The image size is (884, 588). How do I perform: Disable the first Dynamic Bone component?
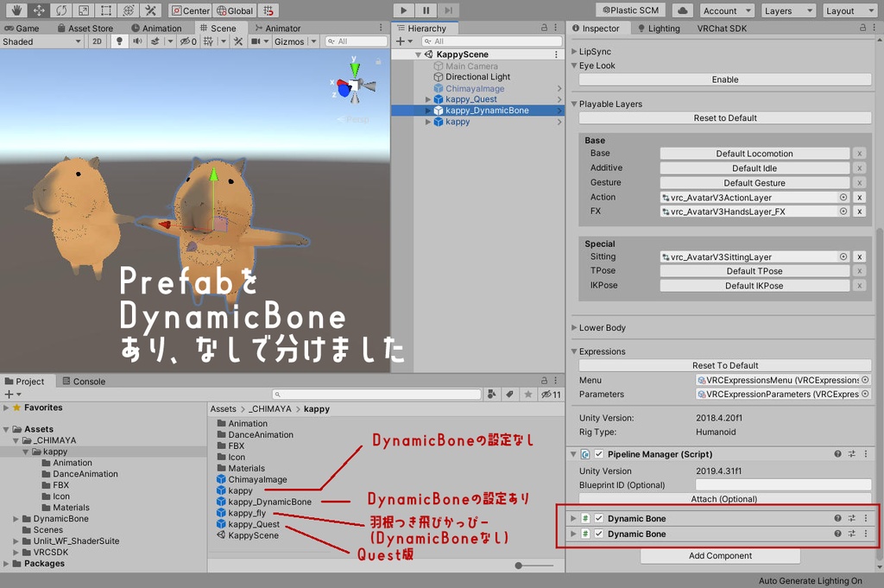click(x=599, y=518)
